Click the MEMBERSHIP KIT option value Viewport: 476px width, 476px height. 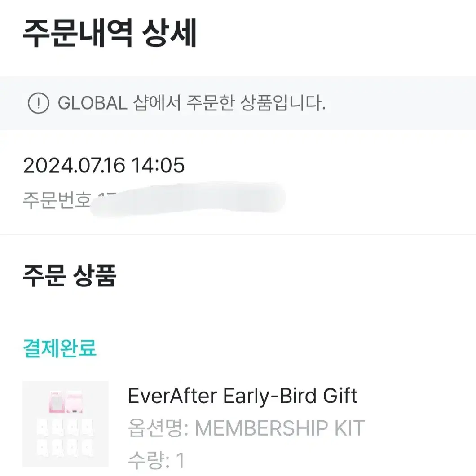[280, 428]
